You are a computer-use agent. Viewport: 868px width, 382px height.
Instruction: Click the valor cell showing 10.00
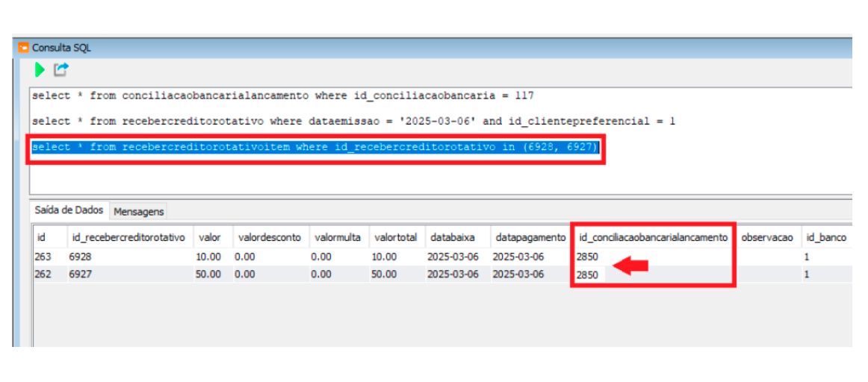[x=213, y=257]
